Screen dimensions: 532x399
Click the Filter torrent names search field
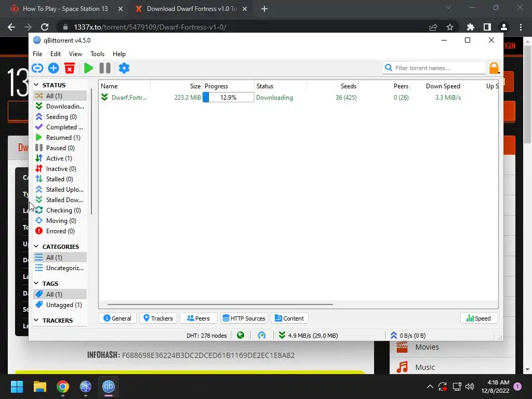pos(434,68)
